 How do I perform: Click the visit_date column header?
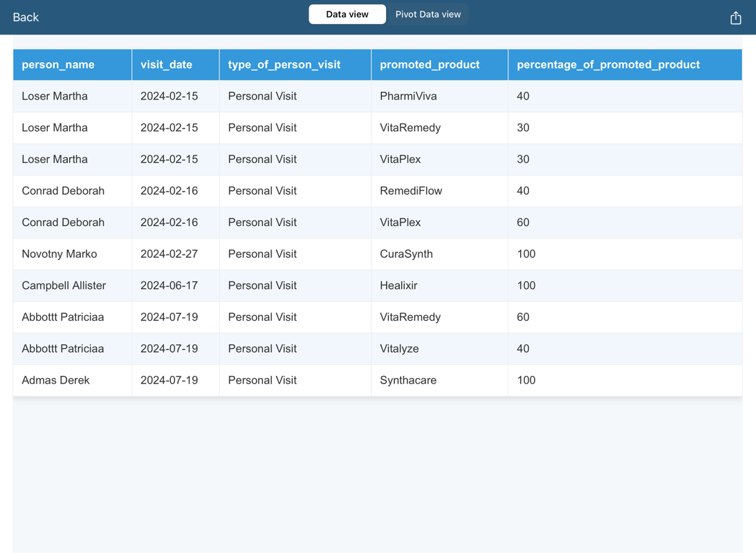(166, 65)
